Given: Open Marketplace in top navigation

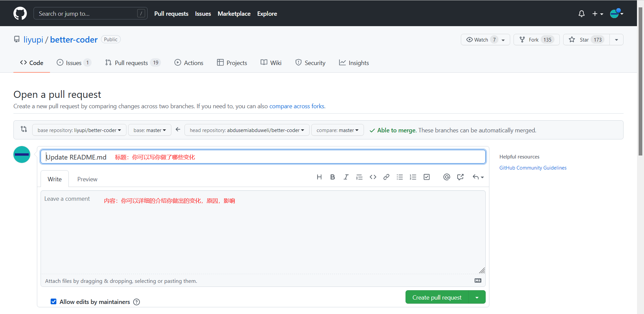Looking at the screenshot, I should [x=234, y=14].
